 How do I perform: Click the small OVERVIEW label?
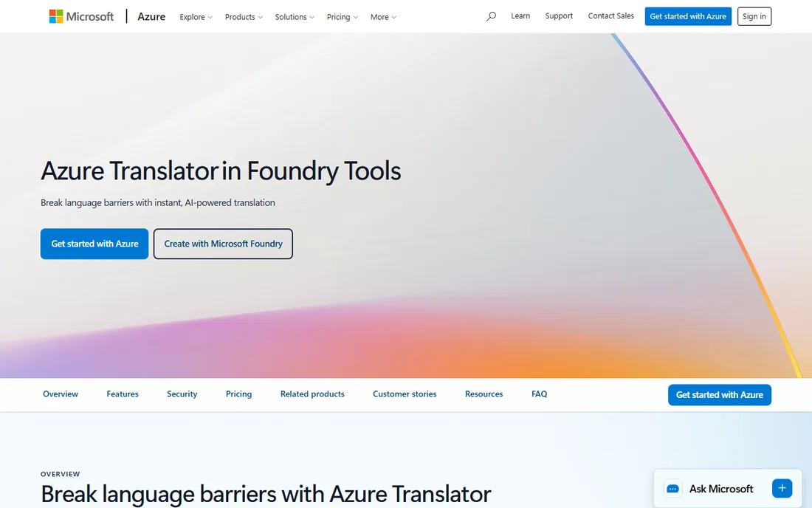click(x=60, y=474)
